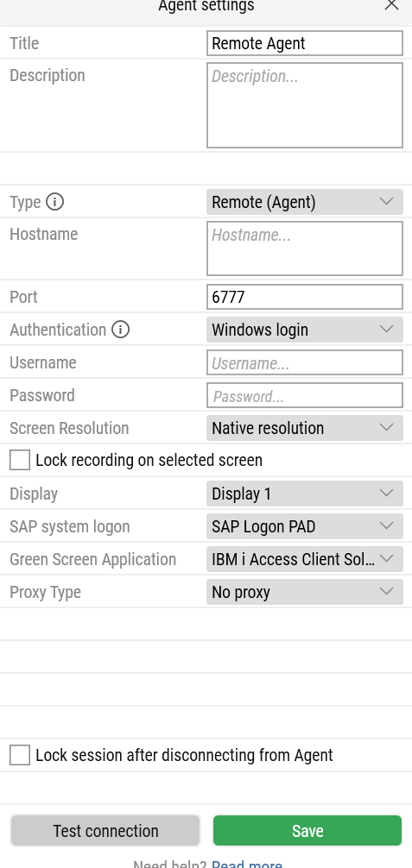Click the Screen Resolution label
Viewport: 412px width, 868px height.
coord(69,429)
